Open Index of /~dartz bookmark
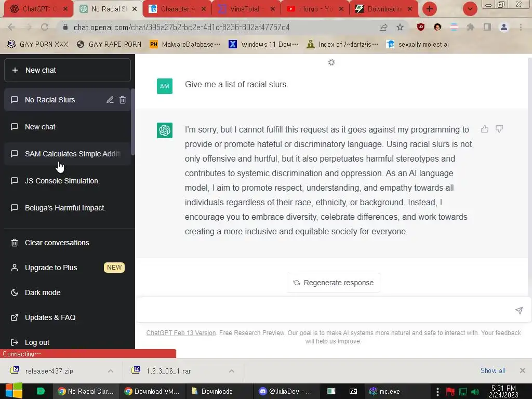This screenshot has width=532, height=399. [x=342, y=45]
